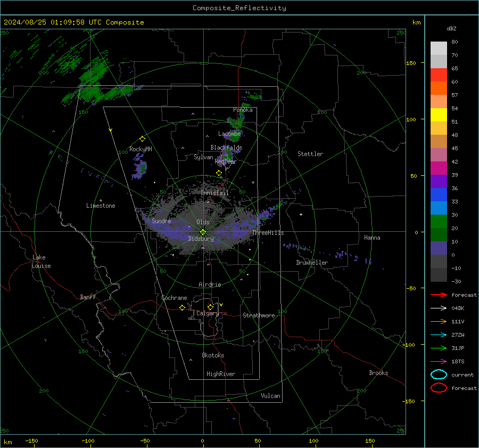
Task: Click the Olds city label
Action: pos(203,222)
